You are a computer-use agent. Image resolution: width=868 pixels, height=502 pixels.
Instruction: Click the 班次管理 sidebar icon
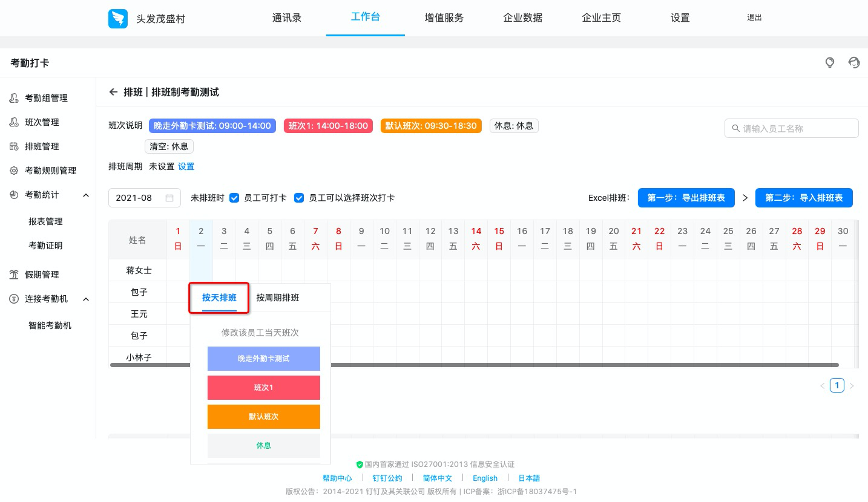tap(13, 122)
